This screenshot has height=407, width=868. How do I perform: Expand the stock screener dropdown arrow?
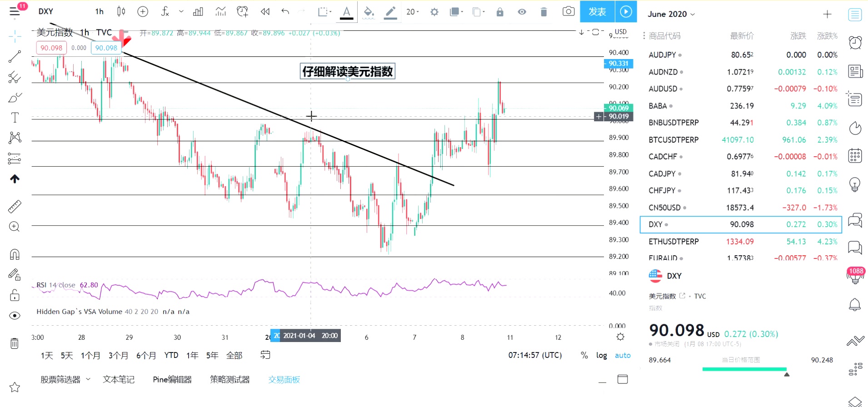point(88,379)
